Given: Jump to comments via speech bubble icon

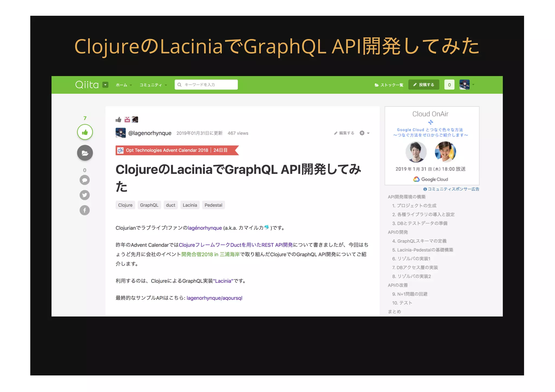Looking at the screenshot, I should tap(85, 180).
